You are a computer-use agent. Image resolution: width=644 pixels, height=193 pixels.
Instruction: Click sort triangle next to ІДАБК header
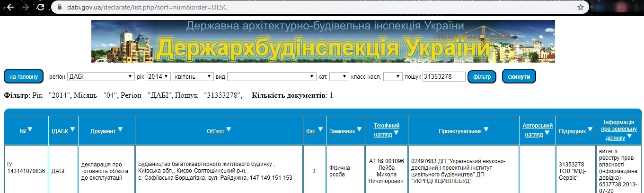point(72,129)
